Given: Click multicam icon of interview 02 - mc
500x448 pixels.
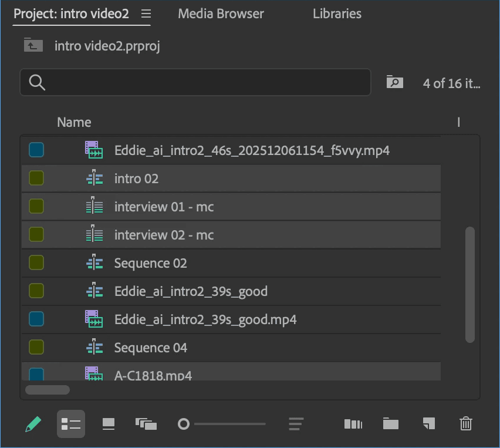Looking at the screenshot, I should [x=94, y=233].
